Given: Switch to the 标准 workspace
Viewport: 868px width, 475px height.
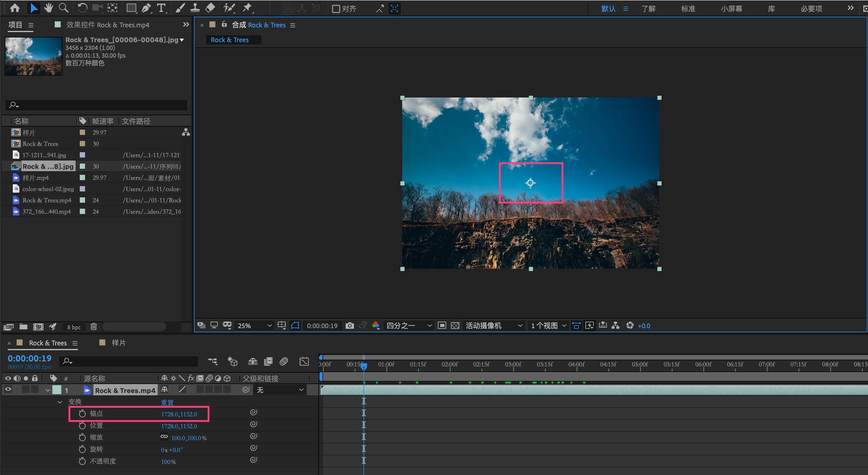Looking at the screenshot, I should pyautogui.click(x=688, y=9).
